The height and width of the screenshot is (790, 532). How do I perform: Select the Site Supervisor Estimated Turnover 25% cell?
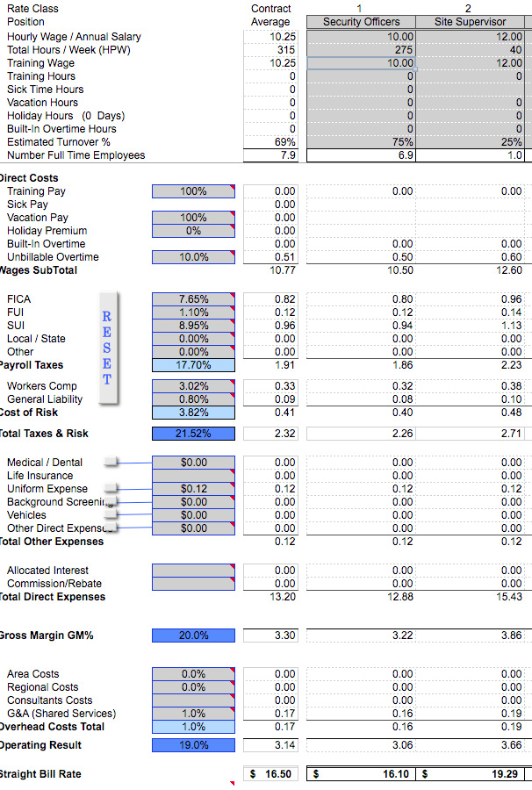[471, 142]
